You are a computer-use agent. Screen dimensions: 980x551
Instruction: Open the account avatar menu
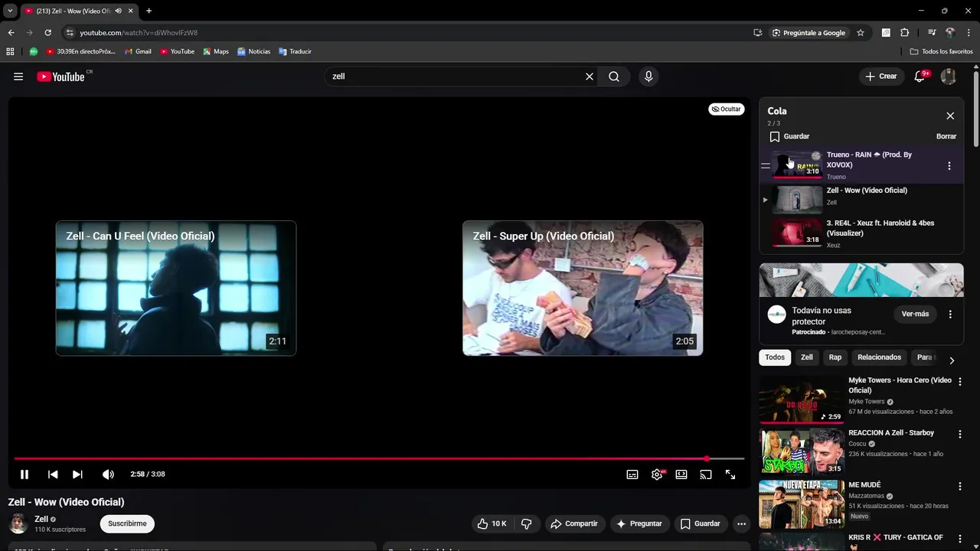point(948,77)
